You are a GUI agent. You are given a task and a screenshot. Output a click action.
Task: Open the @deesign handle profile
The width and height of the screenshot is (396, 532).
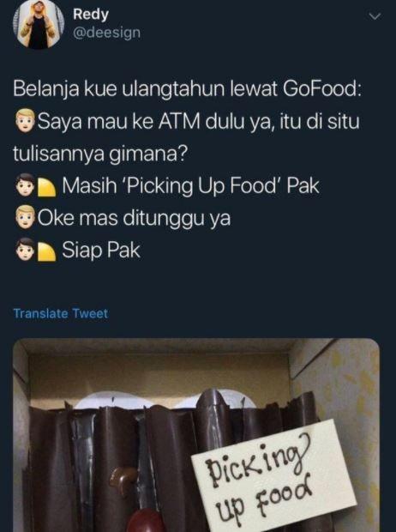click(x=107, y=33)
